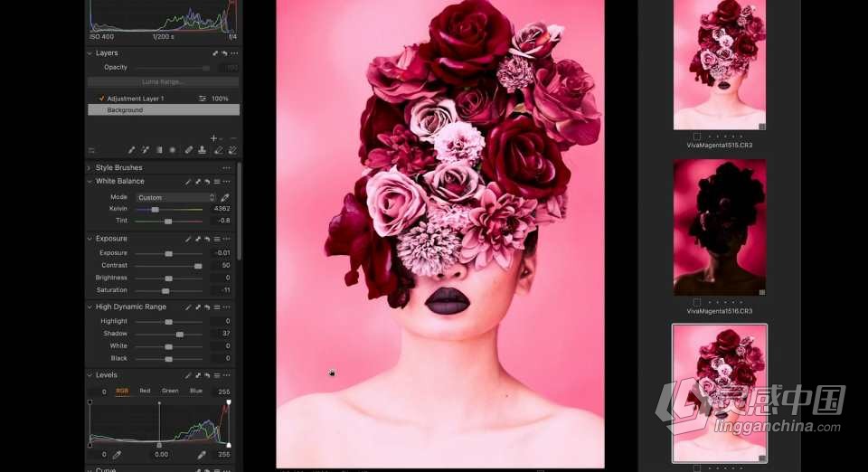
Task: Open Exposure presets list icon
Action: click(216, 239)
